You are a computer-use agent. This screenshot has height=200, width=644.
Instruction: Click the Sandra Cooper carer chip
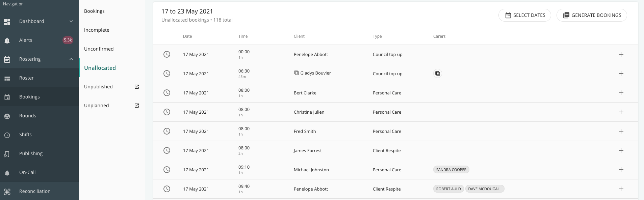[x=451, y=170]
